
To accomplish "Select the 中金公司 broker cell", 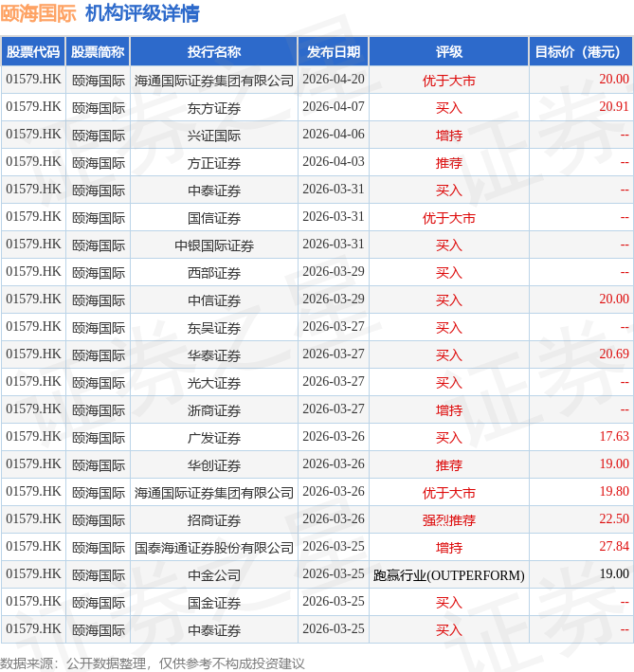I will (x=214, y=574).
